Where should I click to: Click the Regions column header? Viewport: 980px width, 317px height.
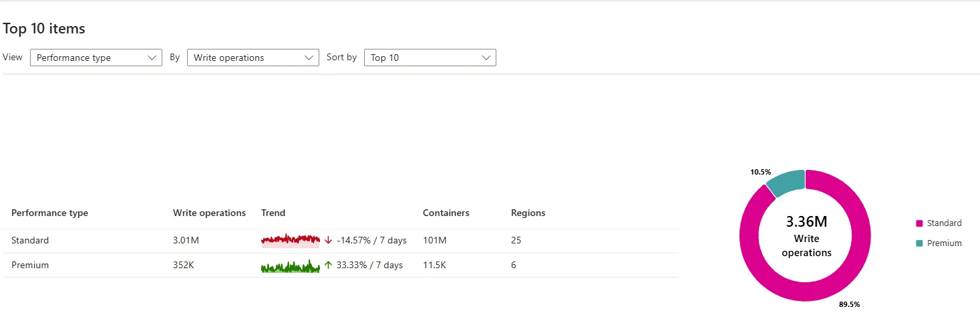pos(528,213)
